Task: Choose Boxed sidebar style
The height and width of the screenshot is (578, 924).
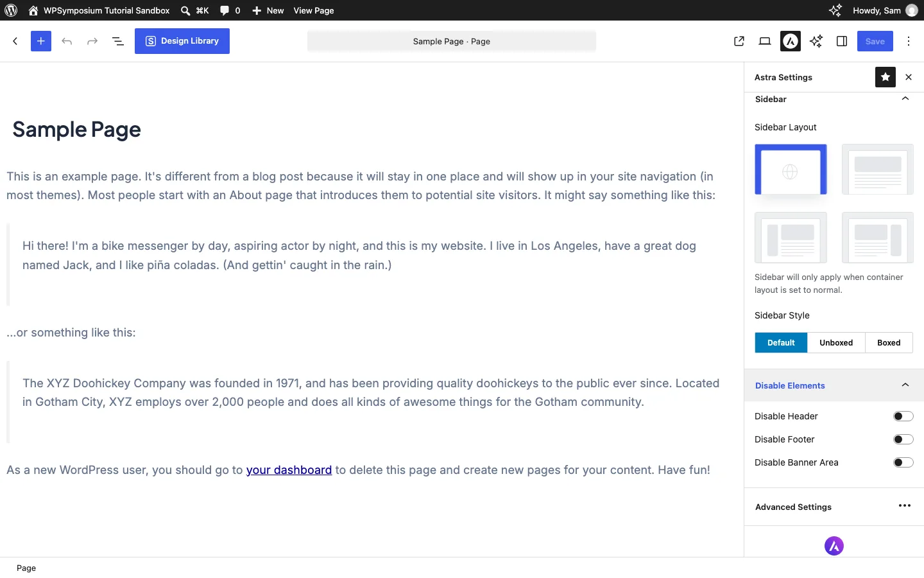Action: click(x=889, y=343)
